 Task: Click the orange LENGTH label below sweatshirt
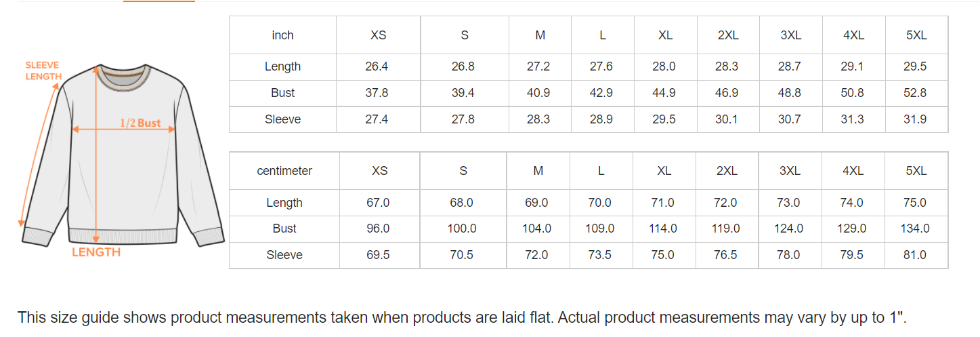point(96,253)
